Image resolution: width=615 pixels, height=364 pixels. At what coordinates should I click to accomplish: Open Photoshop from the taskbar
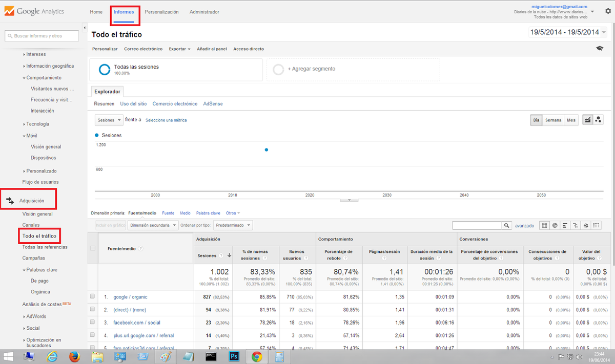tap(235, 356)
